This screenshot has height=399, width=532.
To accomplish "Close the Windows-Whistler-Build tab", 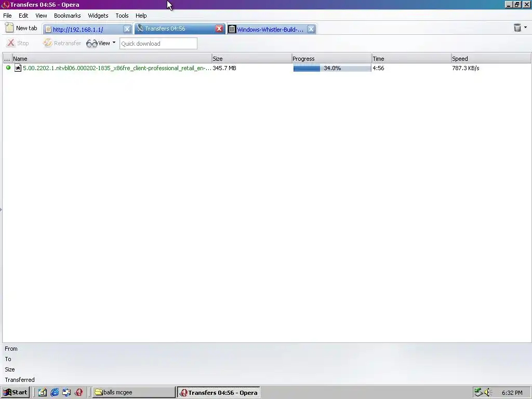I will [x=311, y=29].
